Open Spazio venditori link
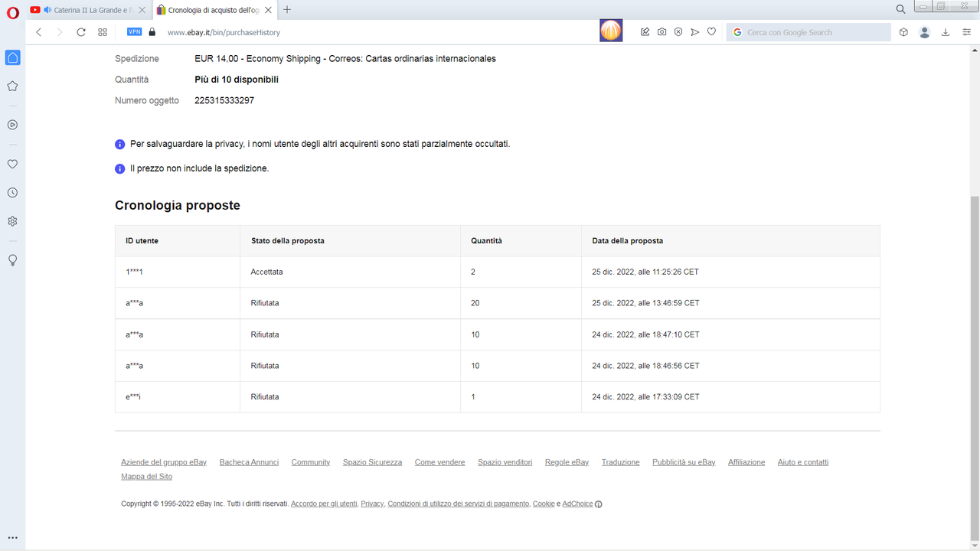This screenshot has width=980, height=551. click(x=505, y=462)
